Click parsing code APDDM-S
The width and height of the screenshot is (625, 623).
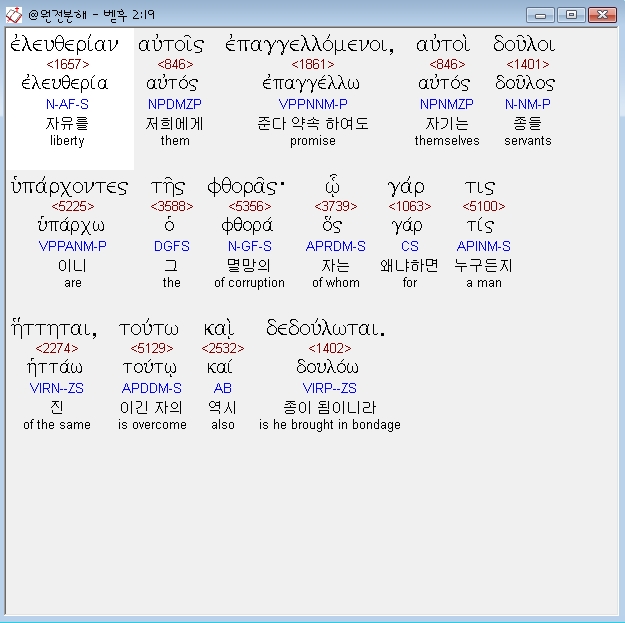(152, 388)
